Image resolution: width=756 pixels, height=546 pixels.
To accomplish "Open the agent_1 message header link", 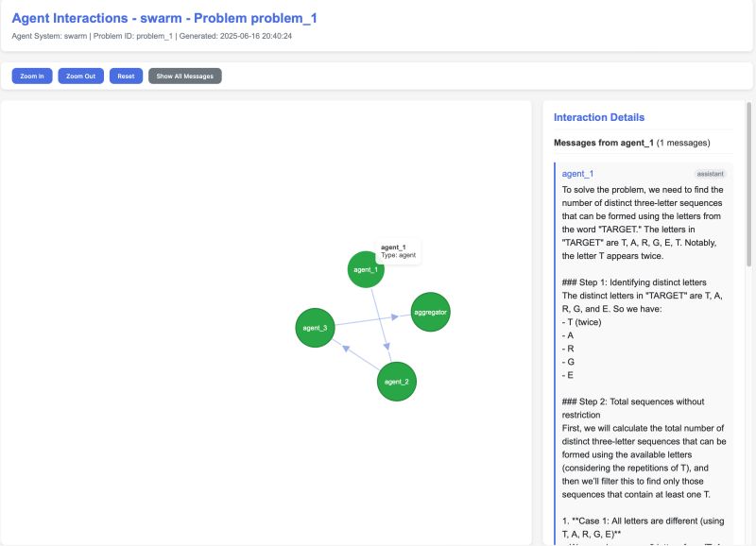I will pyautogui.click(x=576, y=174).
